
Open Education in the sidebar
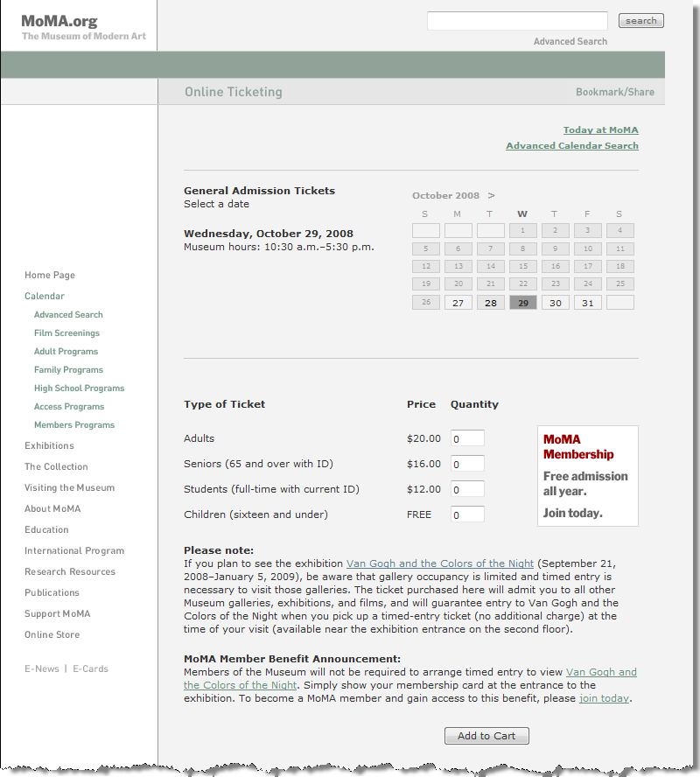46,529
